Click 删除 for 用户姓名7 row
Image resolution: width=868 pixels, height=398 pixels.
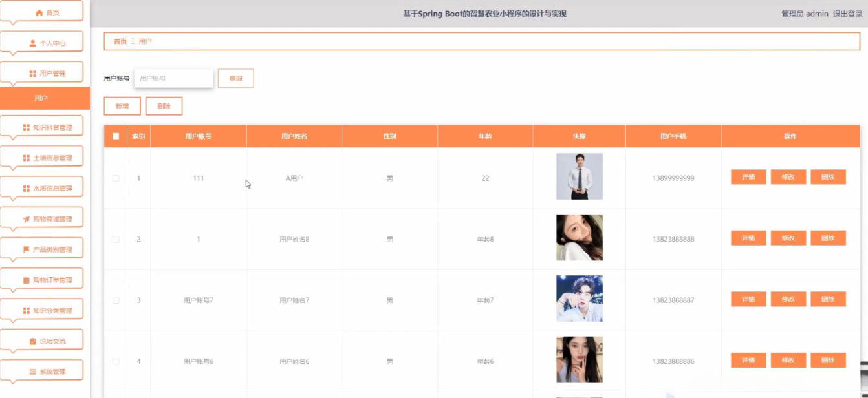pos(828,299)
